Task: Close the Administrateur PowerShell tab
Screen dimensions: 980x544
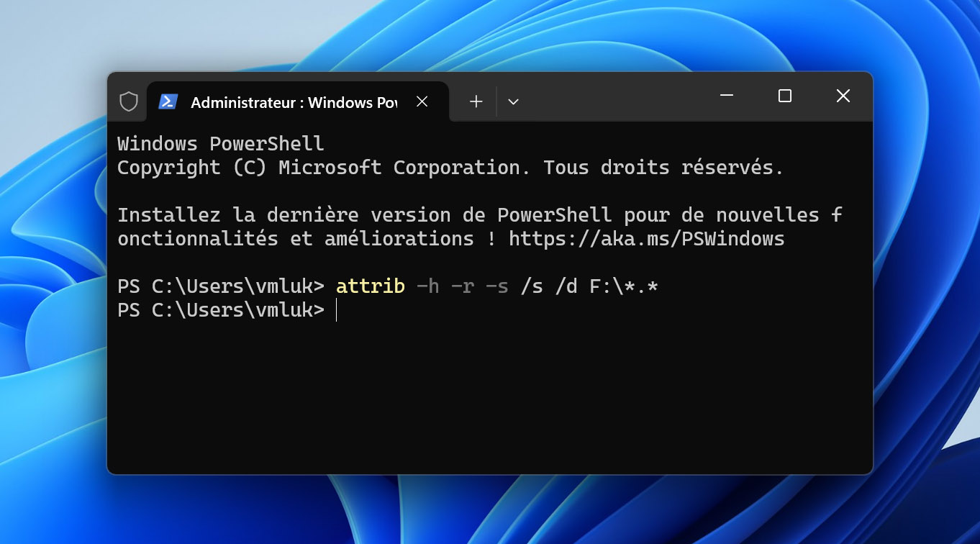Action: (x=422, y=101)
